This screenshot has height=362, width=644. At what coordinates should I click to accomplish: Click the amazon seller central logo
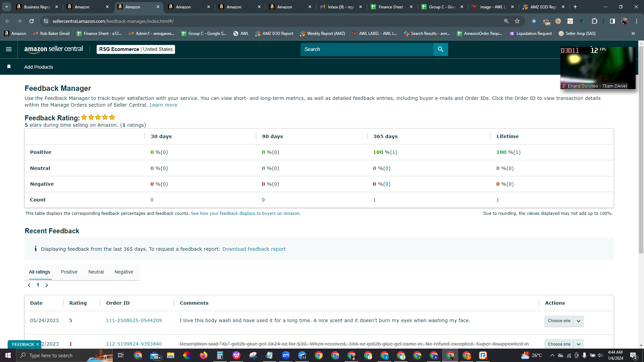(x=54, y=49)
